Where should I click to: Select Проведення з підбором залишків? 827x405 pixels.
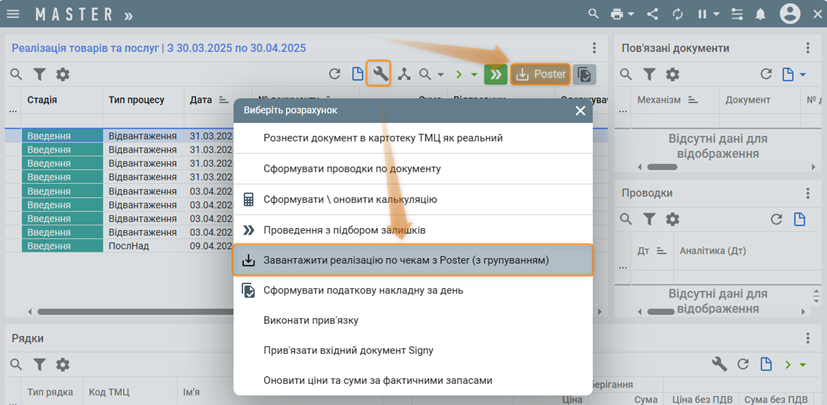click(413, 230)
